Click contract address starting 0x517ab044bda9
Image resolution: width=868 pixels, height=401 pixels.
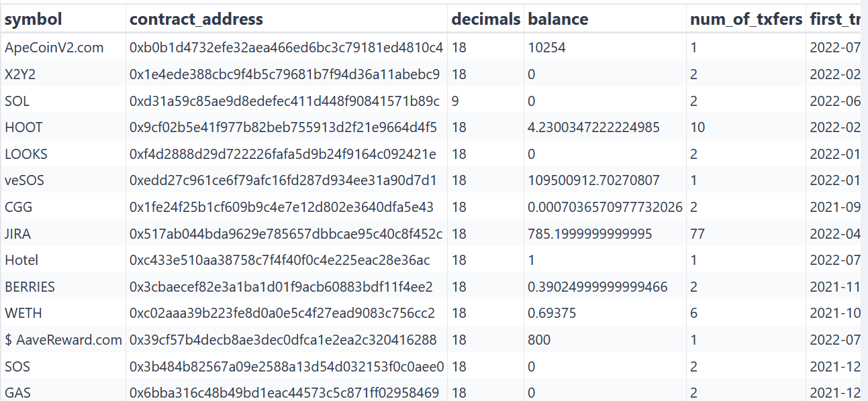coord(286,234)
